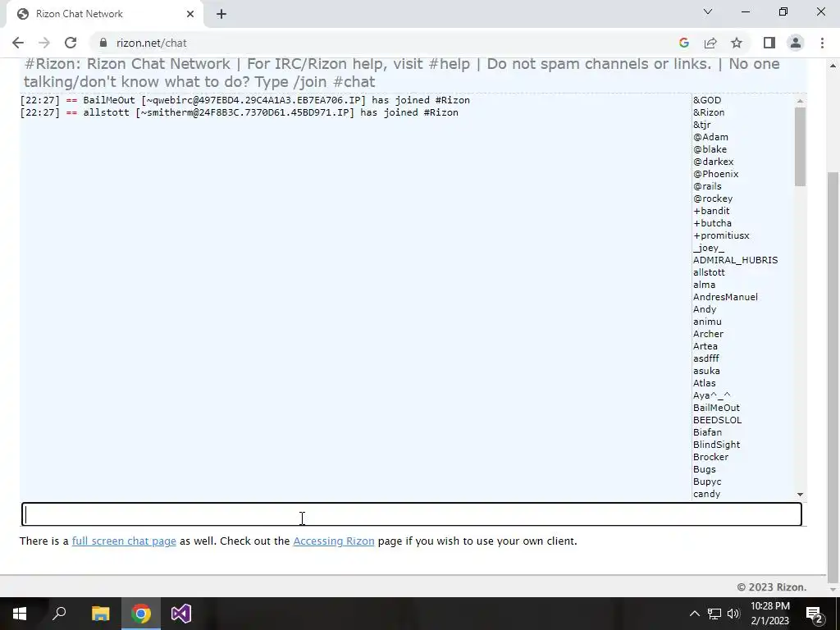Select nick BEEDSLOL in the user list
The height and width of the screenshot is (630, 840).
(717, 421)
